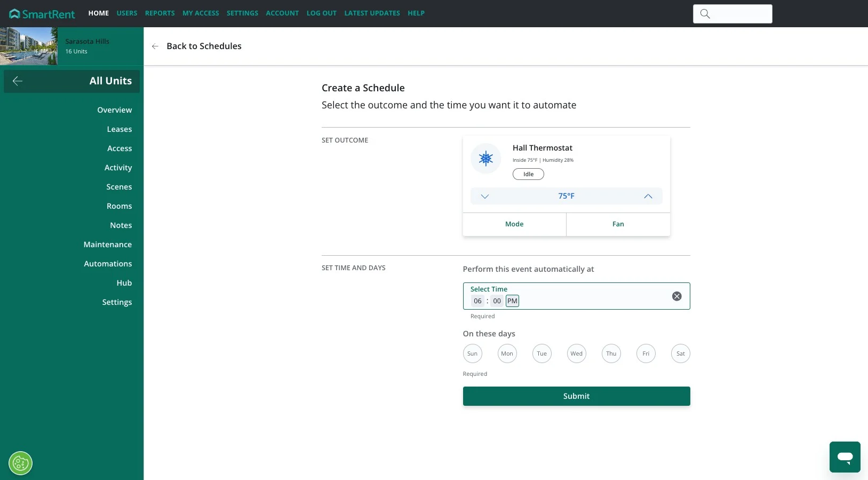Lower the thermostat temperature with down chevron

tap(484, 196)
